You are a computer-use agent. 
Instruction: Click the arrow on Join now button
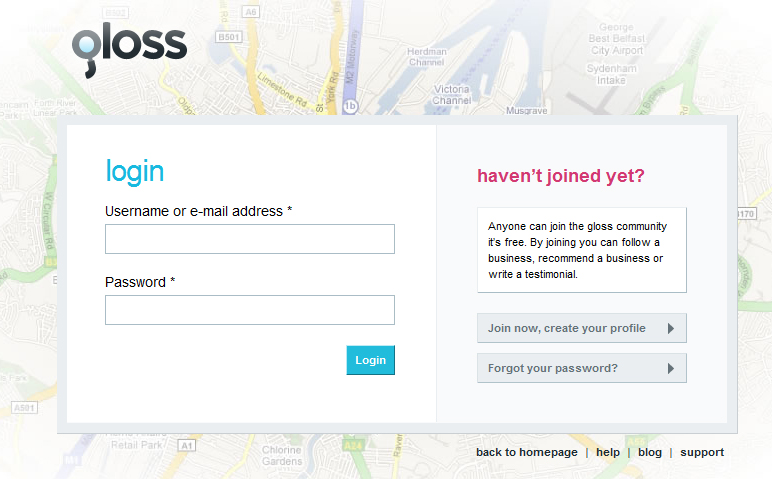pyautogui.click(x=671, y=328)
